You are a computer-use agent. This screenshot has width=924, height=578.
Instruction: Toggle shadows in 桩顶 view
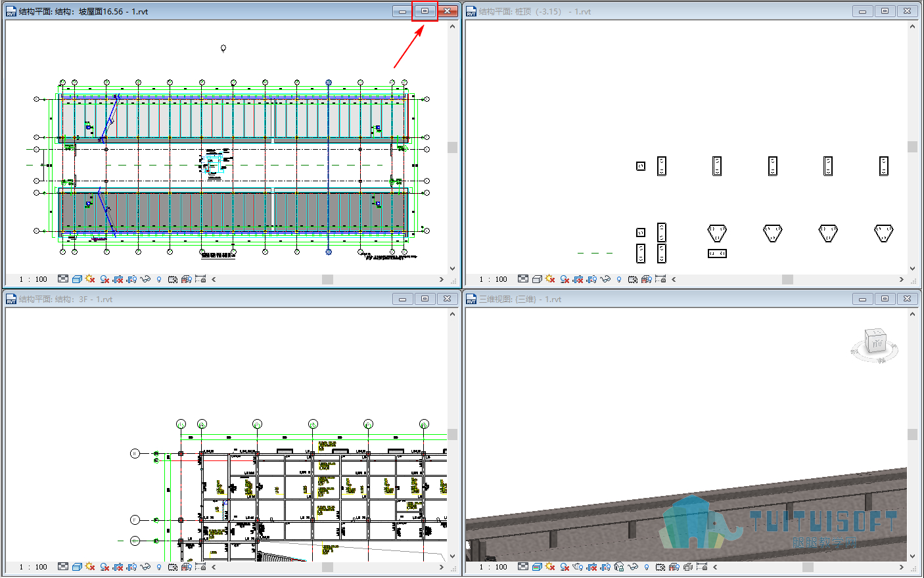(565, 279)
